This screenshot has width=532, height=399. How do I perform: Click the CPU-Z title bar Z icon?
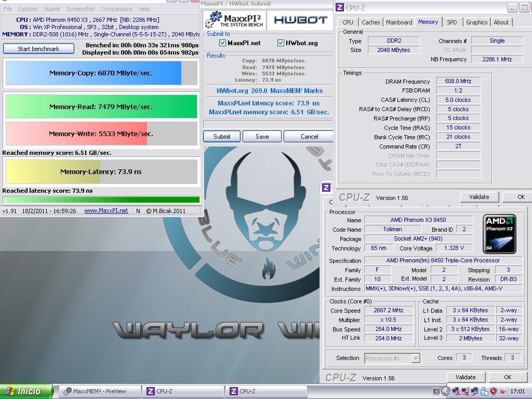click(340, 7)
